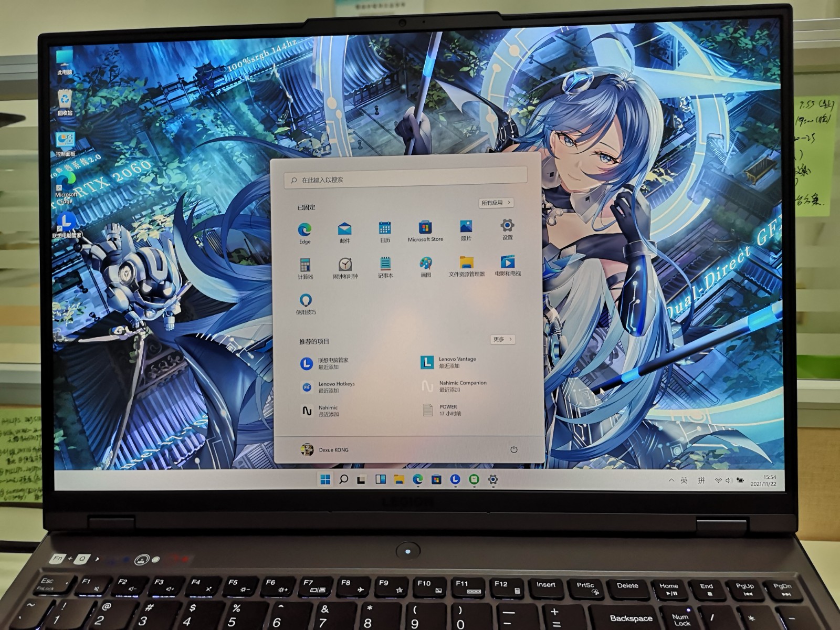Select the 回收站 Recycle Bin icon
840x630 pixels.
click(65, 102)
